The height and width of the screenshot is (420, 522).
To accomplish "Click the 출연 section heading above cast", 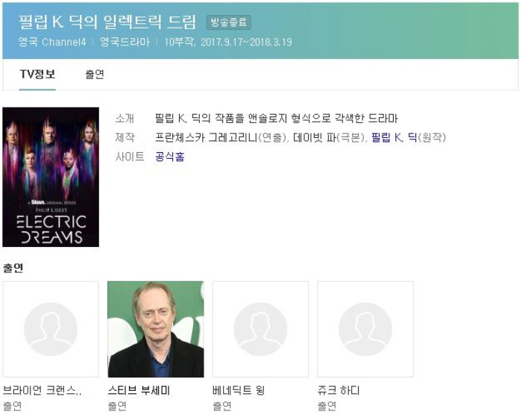I will [x=13, y=268].
